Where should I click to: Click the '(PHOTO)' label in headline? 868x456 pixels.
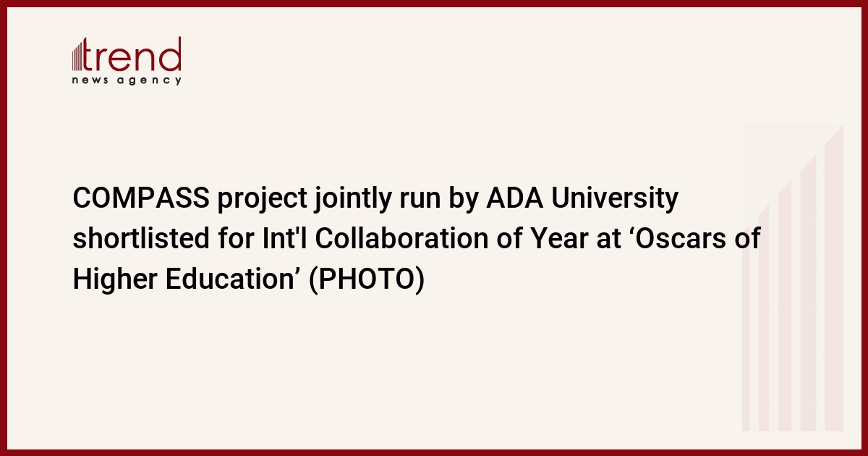[366, 280]
